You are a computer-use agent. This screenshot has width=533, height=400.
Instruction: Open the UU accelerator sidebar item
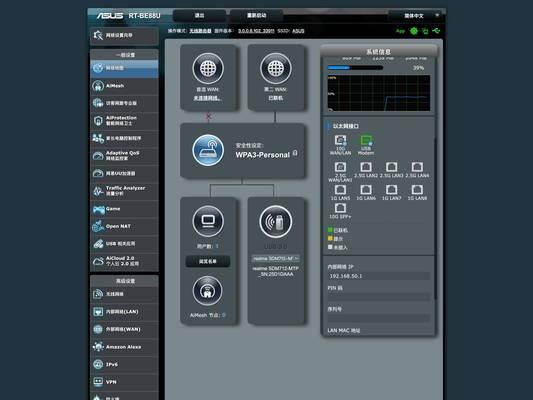point(124,173)
